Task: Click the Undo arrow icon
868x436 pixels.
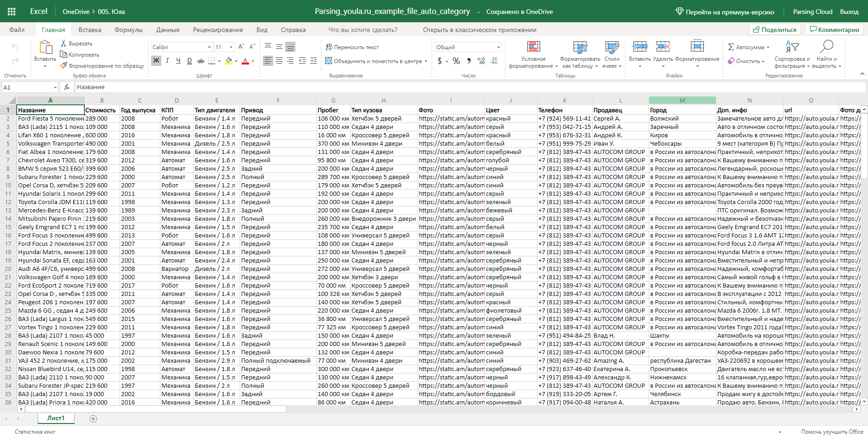Action: 15,47
